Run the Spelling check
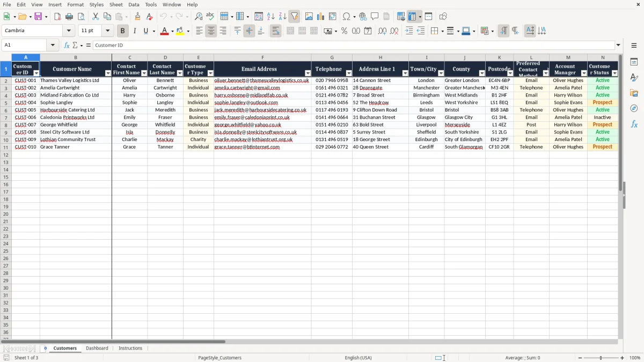Viewport: 644px width, 362px height. pyautogui.click(x=210, y=17)
